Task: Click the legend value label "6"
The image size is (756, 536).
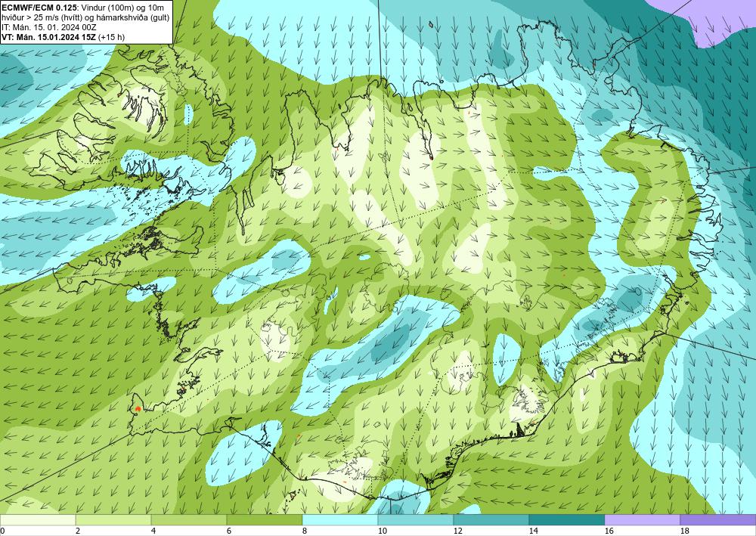Action: tap(229, 531)
